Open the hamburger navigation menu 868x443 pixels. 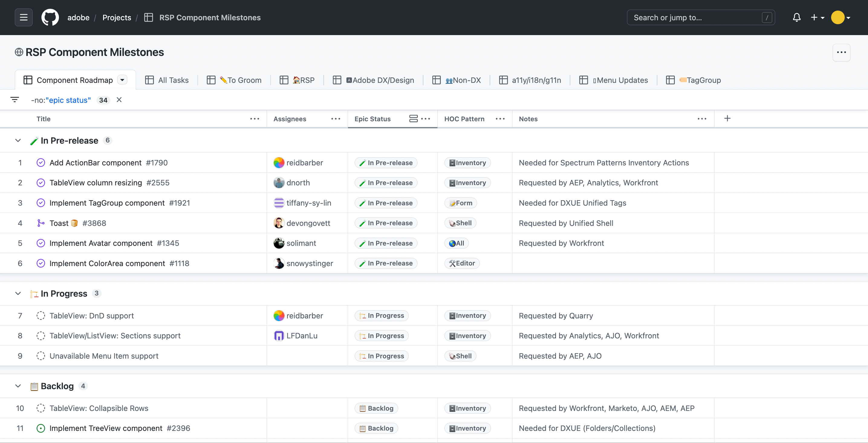point(24,17)
